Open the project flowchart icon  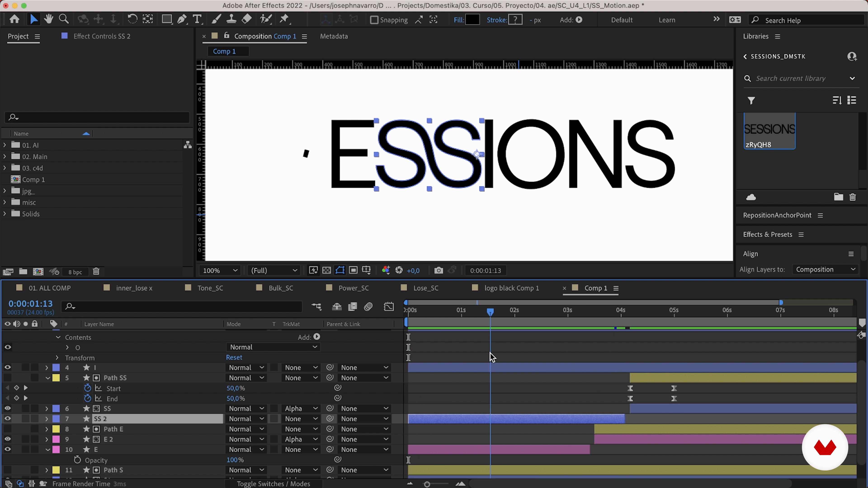[x=188, y=145]
